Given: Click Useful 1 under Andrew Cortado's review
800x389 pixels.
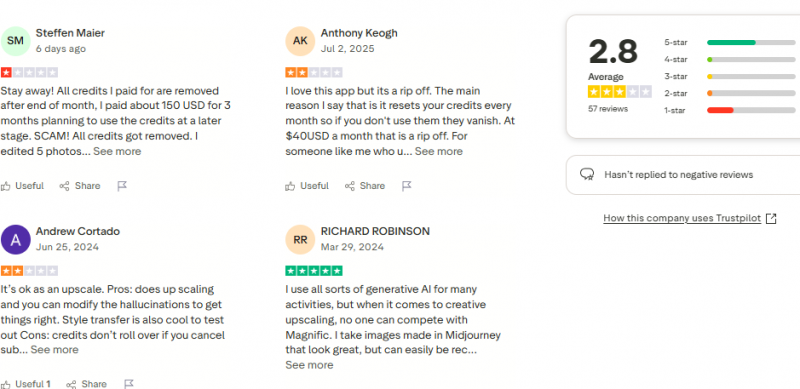Looking at the screenshot, I should (26, 384).
